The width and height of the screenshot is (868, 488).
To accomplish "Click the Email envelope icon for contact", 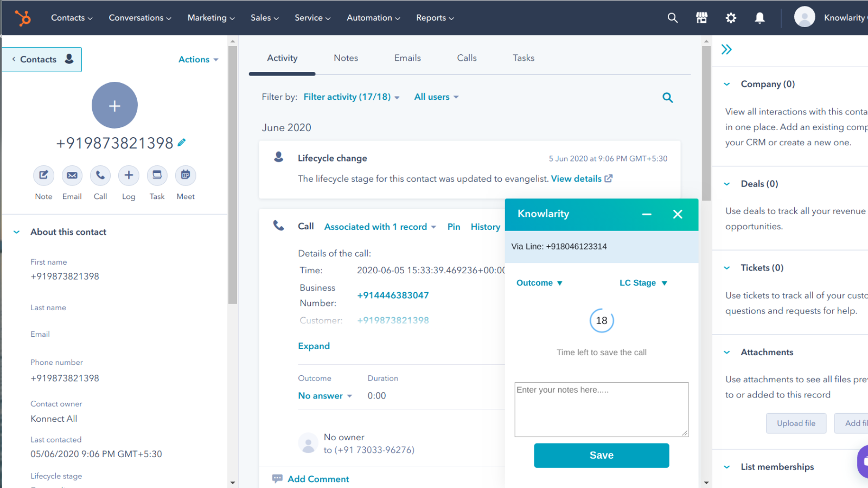I will click(72, 175).
